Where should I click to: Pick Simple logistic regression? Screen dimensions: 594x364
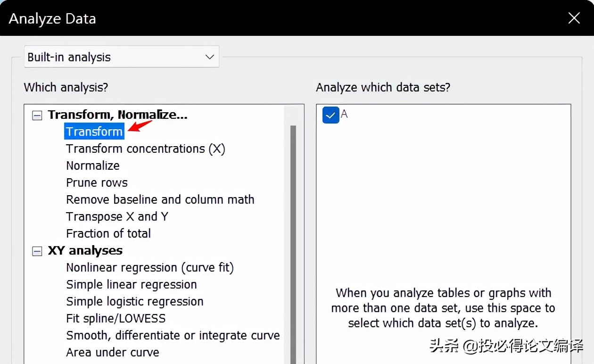[x=135, y=301]
